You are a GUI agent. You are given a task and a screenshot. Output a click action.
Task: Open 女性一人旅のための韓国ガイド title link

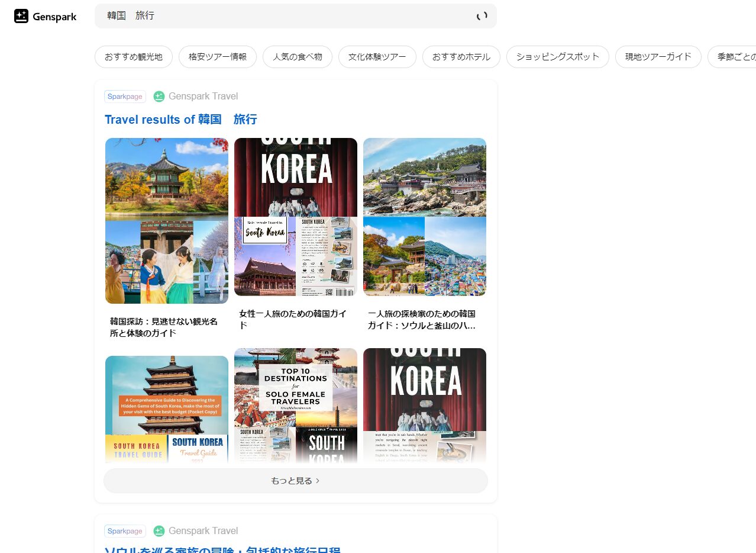pyautogui.click(x=293, y=319)
